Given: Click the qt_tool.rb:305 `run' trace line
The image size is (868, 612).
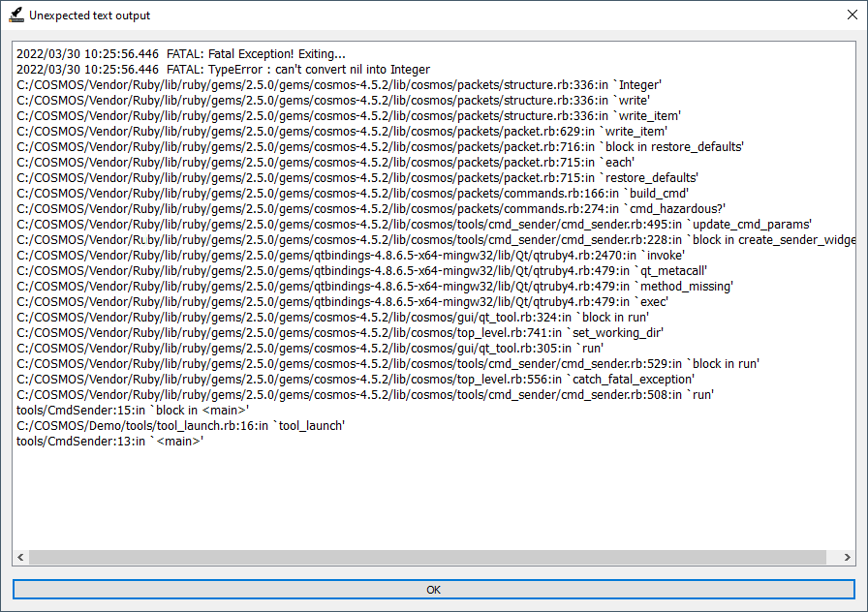Looking at the screenshot, I should 310,348.
